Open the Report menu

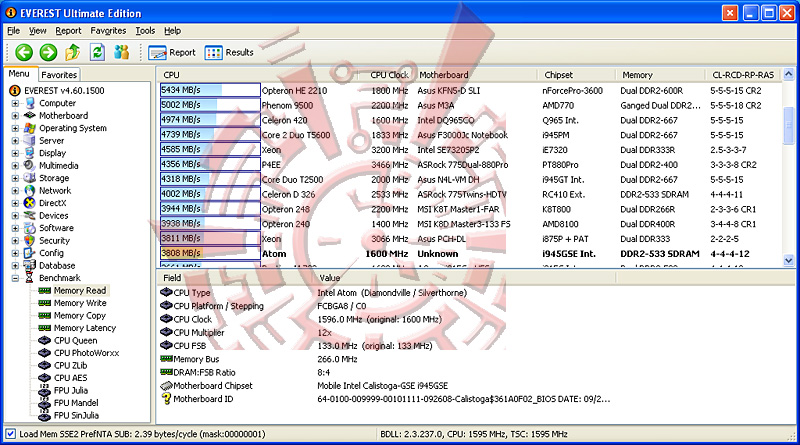click(68, 31)
